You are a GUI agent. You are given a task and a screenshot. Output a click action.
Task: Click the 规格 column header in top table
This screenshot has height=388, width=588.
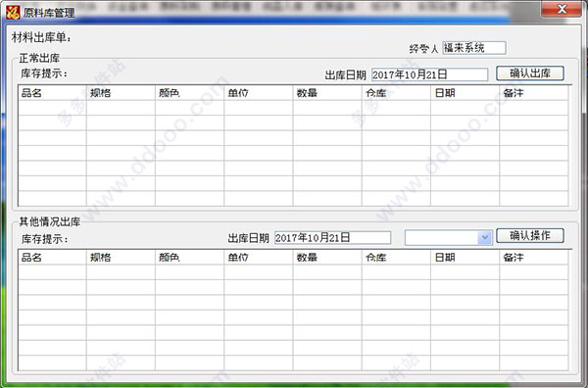(x=121, y=93)
